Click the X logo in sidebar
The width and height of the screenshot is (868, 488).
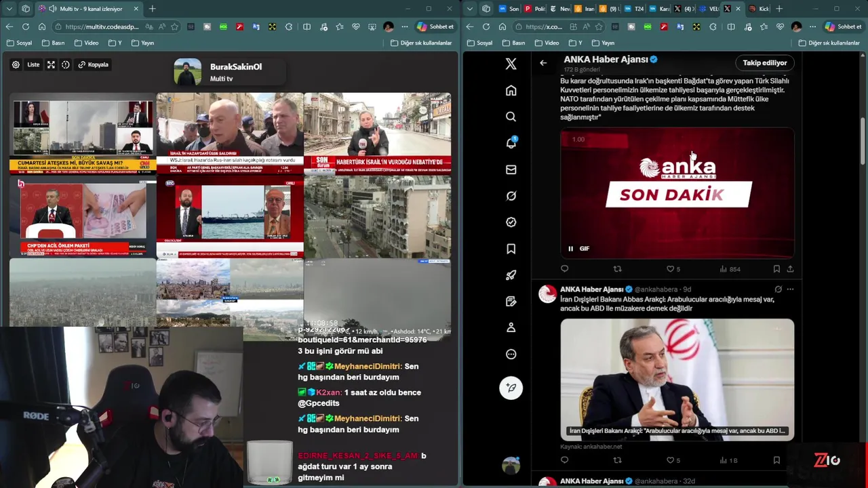(511, 64)
